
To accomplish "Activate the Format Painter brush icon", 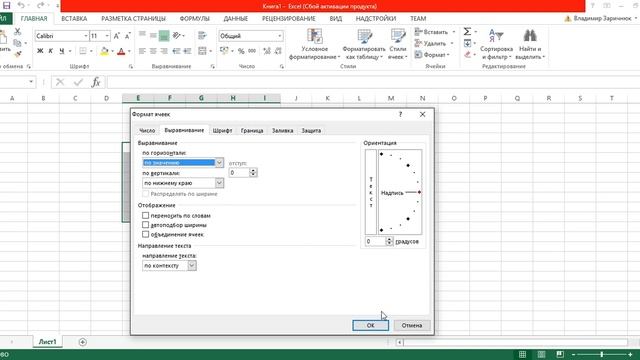I will click(17, 54).
